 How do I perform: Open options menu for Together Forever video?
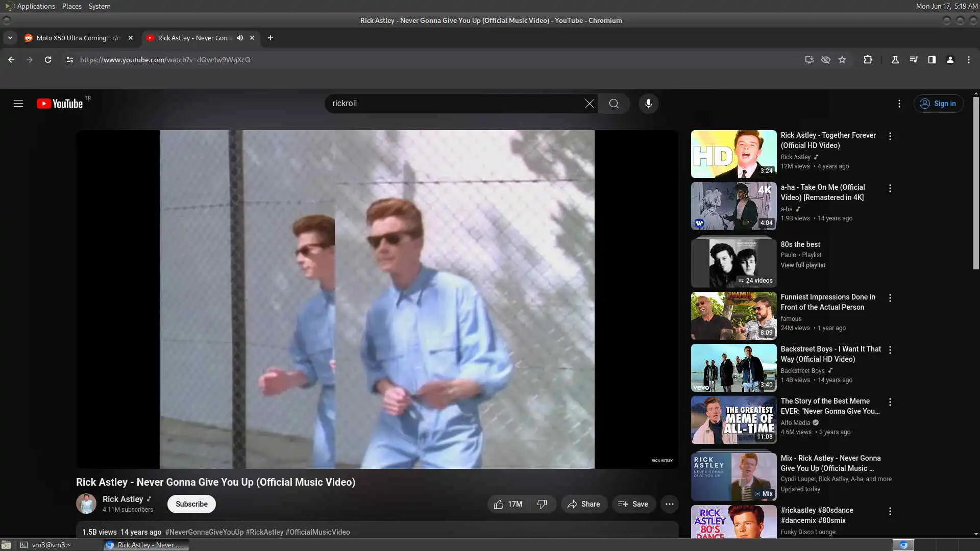coord(890,136)
